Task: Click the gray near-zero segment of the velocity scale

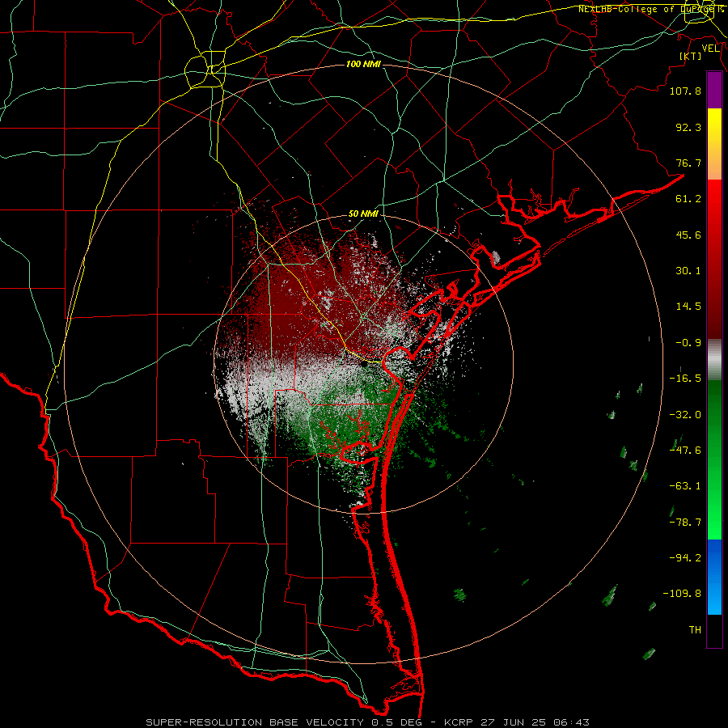Action: tap(714, 360)
